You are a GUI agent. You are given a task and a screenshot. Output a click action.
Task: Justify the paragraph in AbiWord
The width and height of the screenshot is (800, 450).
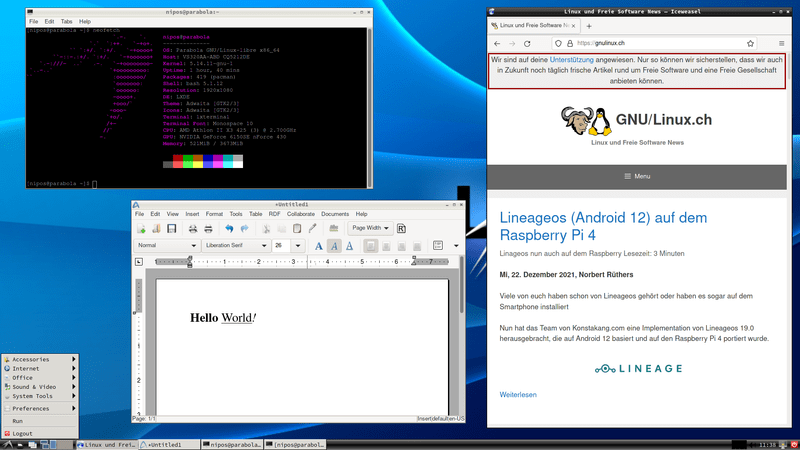click(x=417, y=246)
